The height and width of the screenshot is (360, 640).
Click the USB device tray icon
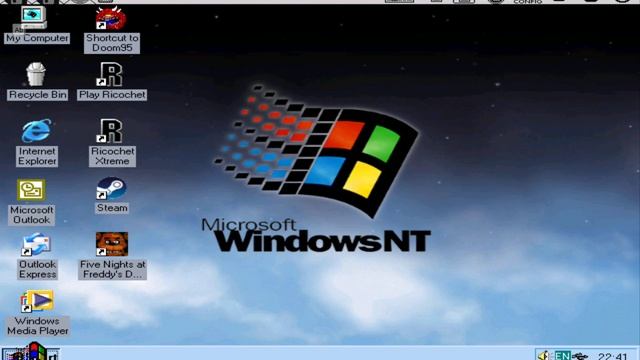(580, 356)
